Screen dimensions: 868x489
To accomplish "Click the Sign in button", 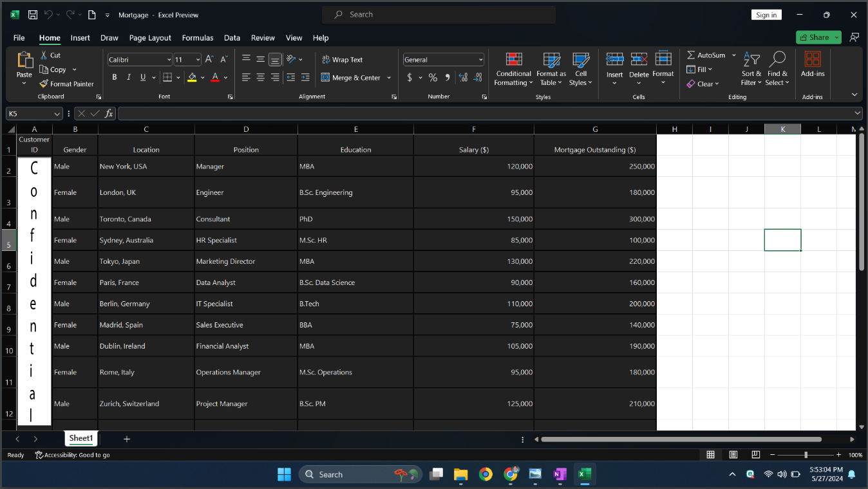I will [x=766, y=15].
